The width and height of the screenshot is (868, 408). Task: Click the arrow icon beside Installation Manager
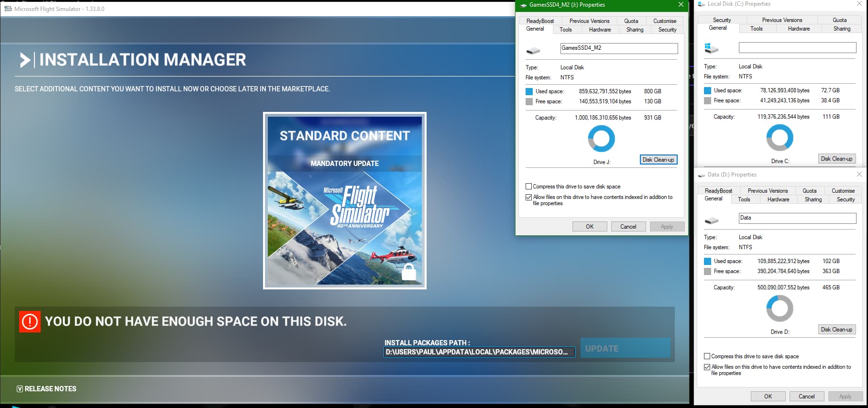[24, 60]
